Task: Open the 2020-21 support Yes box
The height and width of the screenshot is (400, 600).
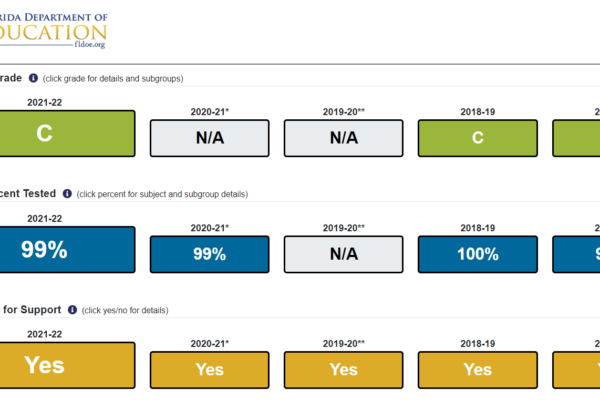Action: (x=210, y=370)
